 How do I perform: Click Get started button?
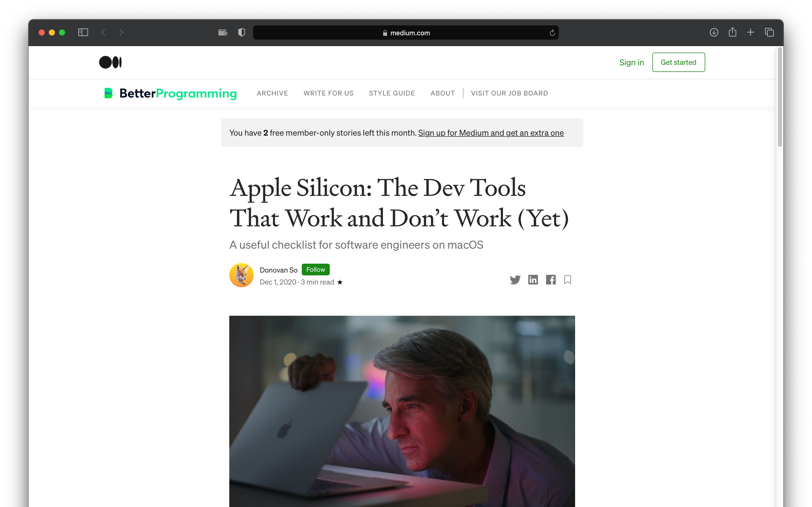tap(678, 62)
